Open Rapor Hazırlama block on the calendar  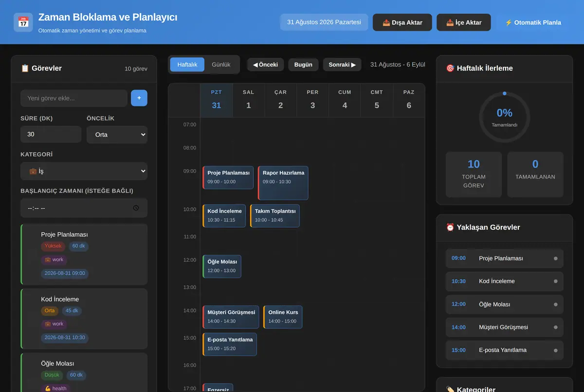tap(283, 183)
